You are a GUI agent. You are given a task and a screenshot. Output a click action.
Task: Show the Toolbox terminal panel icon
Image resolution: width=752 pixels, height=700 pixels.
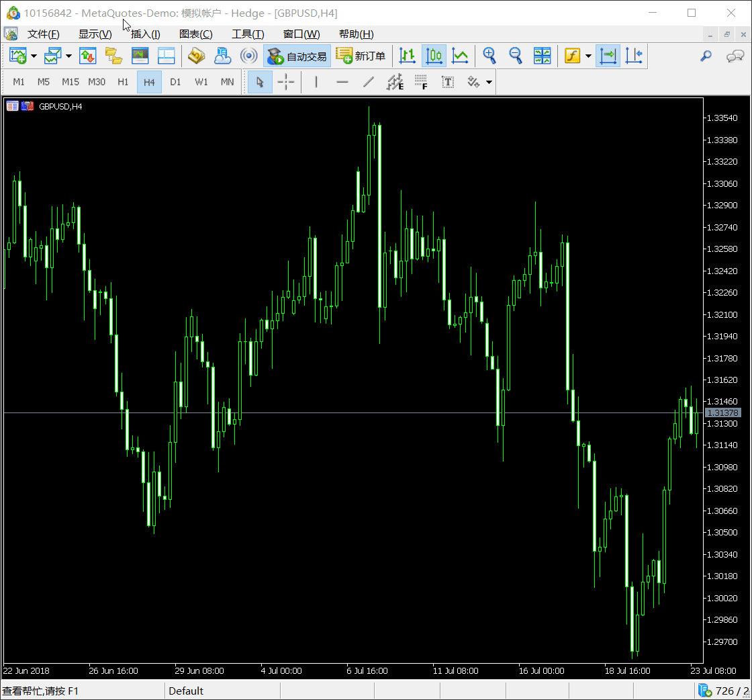point(166,56)
